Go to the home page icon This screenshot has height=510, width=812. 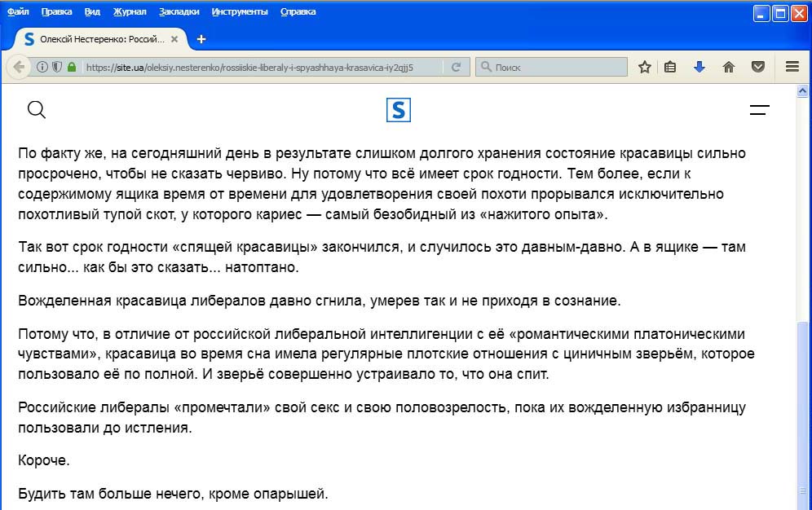pos(729,67)
